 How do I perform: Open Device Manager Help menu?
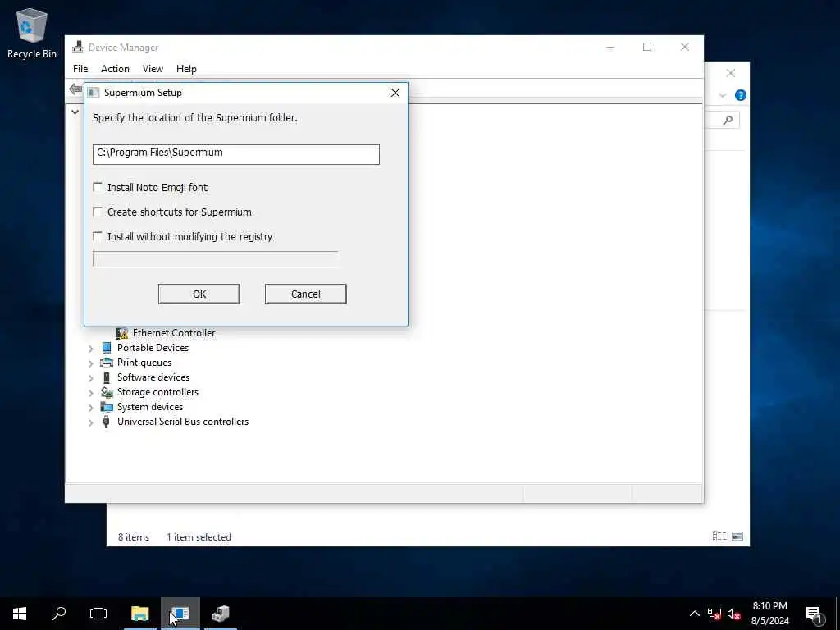pos(186,69)
